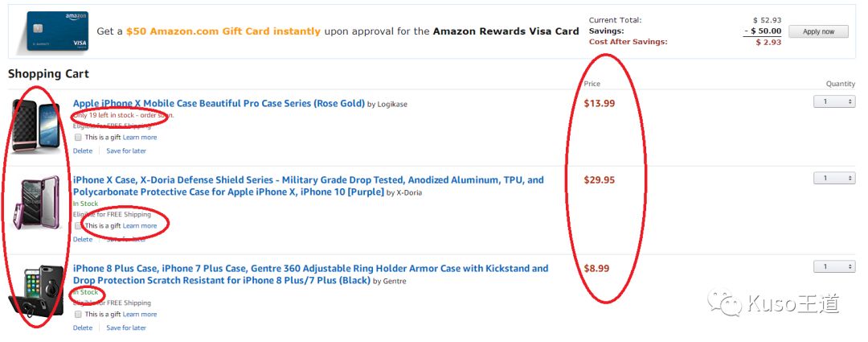Open quantity dropdown for X-Doria Defense Shield case
The height and width of the screenshot is (342, 868).
[833, 178]
